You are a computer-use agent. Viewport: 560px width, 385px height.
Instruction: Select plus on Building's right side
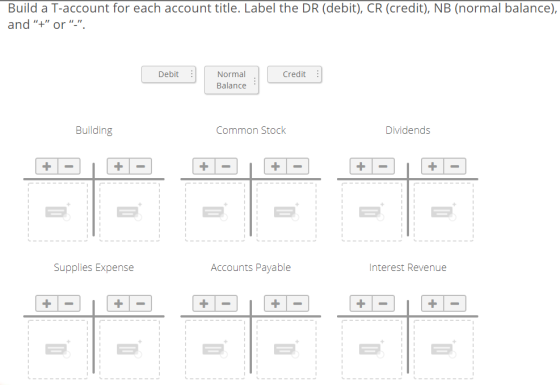[119, 166]
